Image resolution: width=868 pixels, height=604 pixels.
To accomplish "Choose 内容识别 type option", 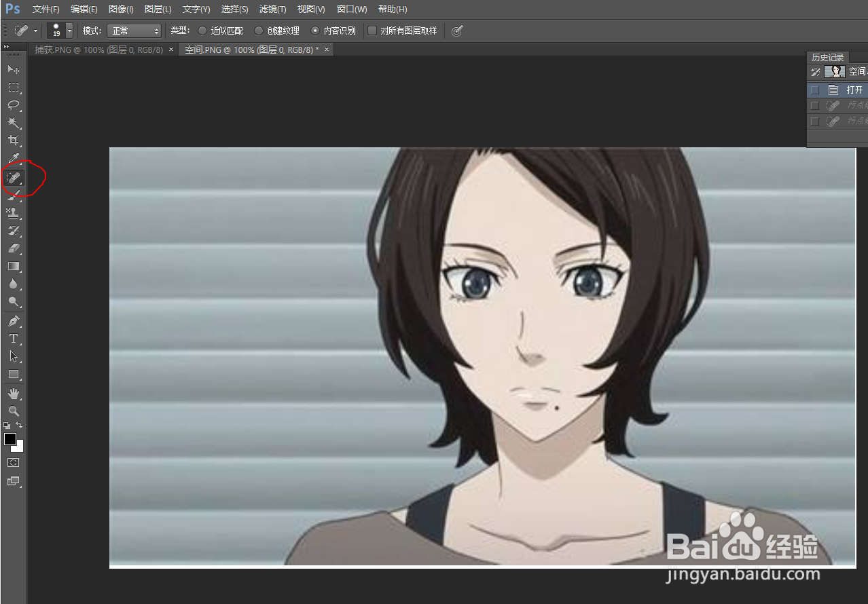I will pos(314,31).
